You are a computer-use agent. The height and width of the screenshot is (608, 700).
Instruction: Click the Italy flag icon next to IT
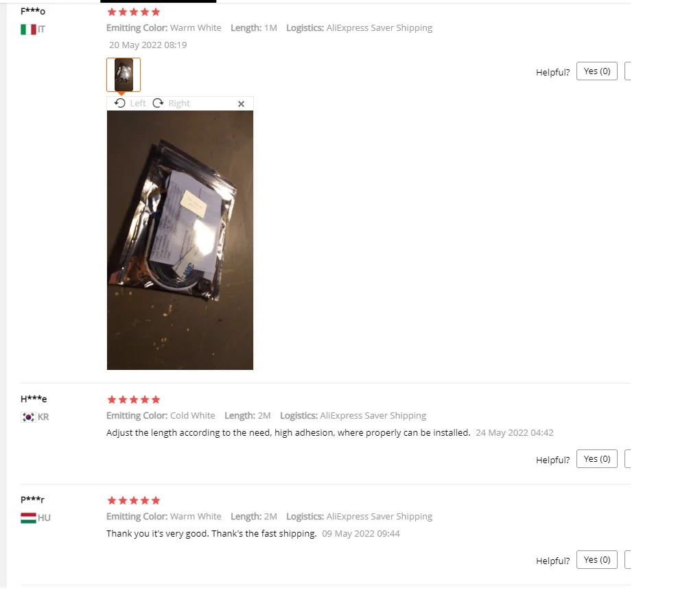28,30
